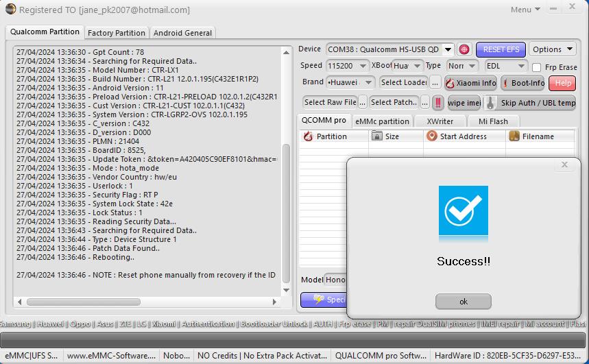Select the eMMc partition tab
Viewport: 589px width, 364px height.
click(382, 121)
